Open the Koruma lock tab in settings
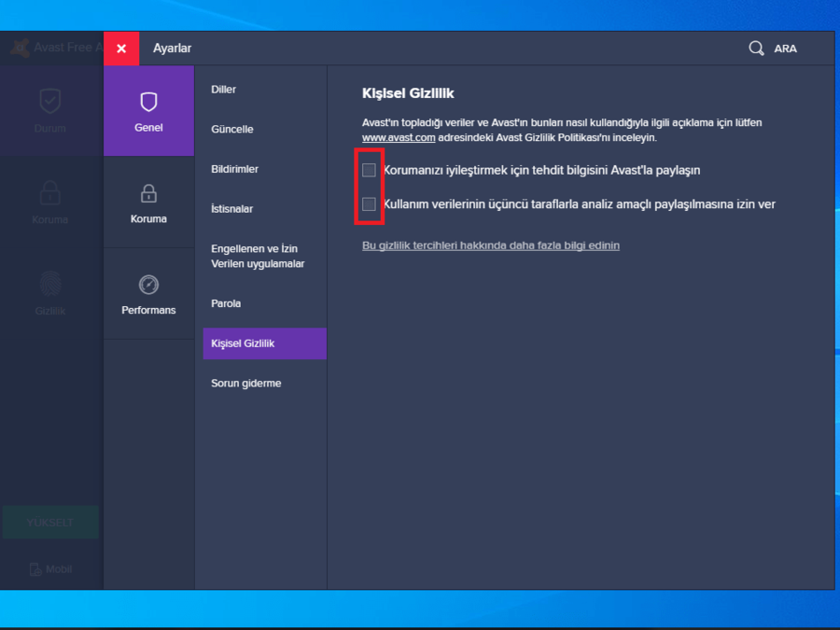 pyautogui.click(x=149, y=203)
